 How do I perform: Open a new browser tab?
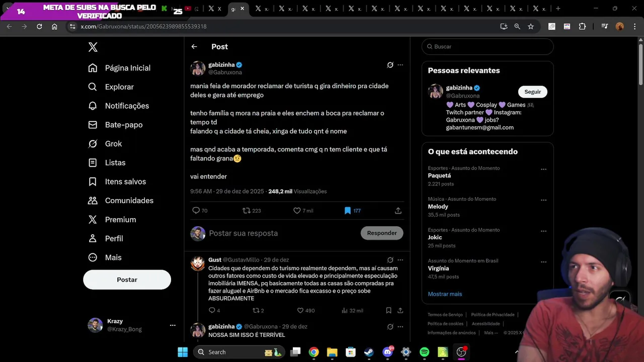click(x=558, y=9)
